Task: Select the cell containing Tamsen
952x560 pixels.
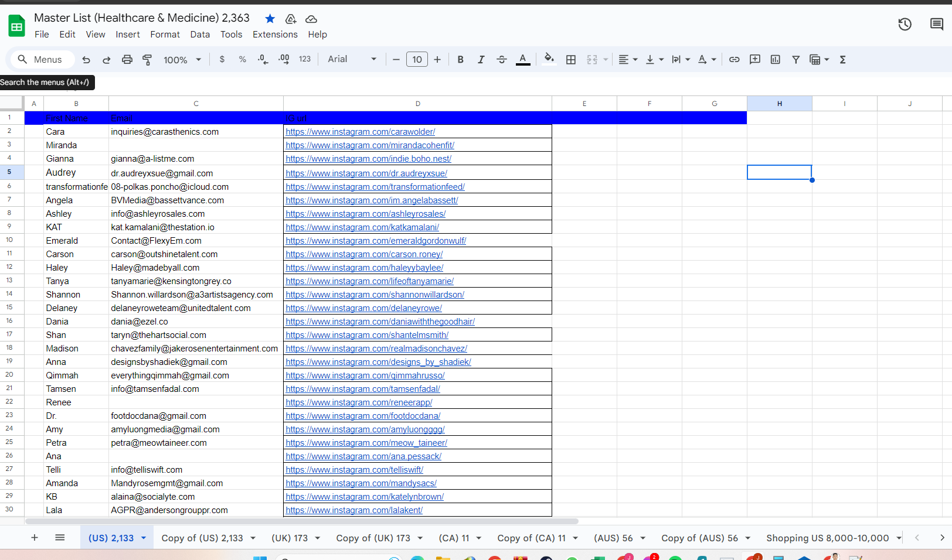Action: [76, 389]
